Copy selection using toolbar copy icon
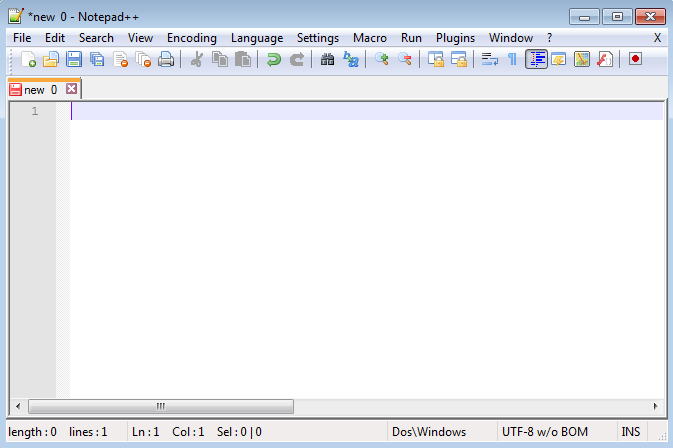Viewport: 673px width, 448px height. pyautogui.click(x=220, y=59)
